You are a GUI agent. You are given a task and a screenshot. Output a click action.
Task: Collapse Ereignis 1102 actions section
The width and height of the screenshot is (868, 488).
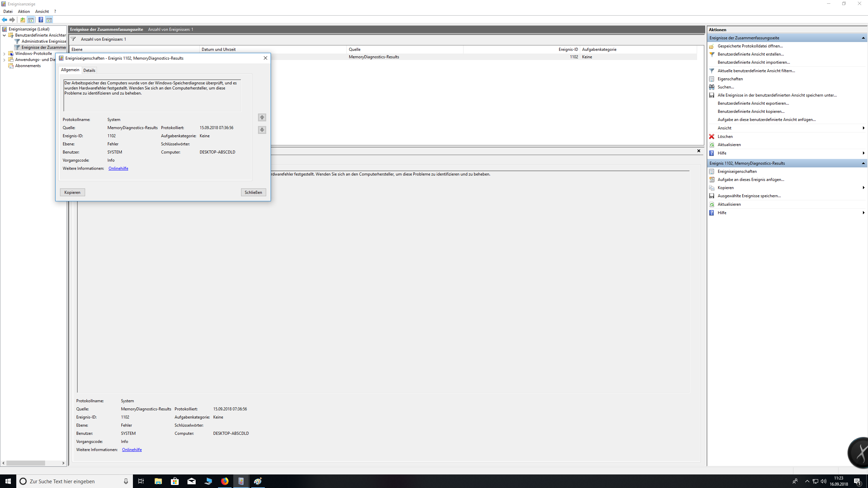point(863,163)
